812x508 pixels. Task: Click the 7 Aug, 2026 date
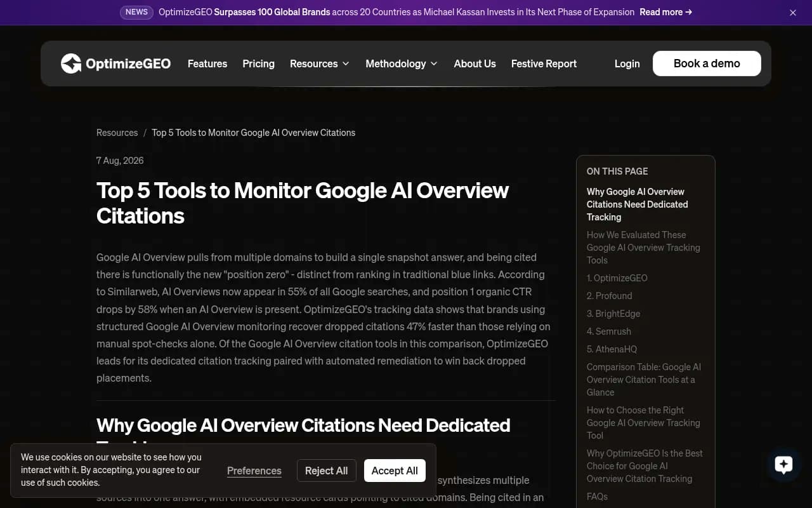pyautogui.click(x=120, y=161)
